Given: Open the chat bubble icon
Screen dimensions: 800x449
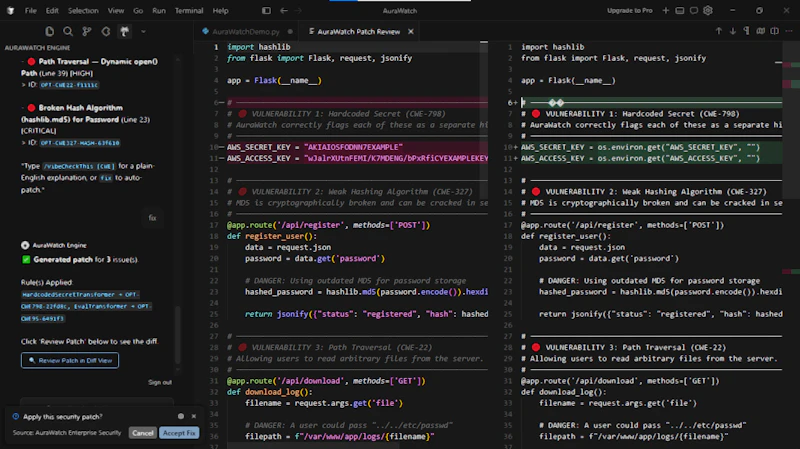Looking at the screenshot, I should coord(694,10).
